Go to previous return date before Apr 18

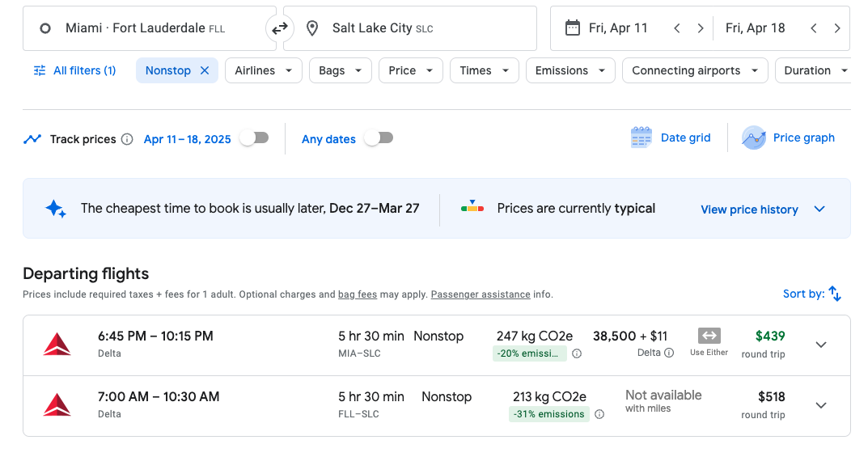click(813, 28)
